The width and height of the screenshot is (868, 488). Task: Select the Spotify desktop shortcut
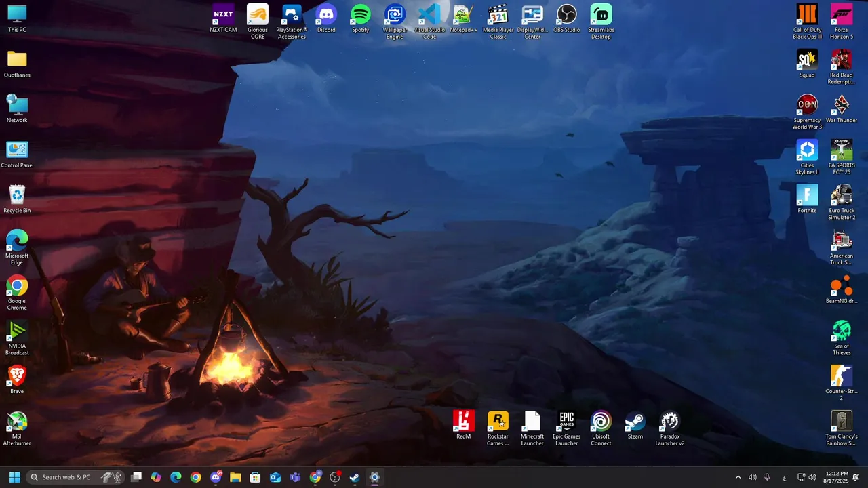361,19
